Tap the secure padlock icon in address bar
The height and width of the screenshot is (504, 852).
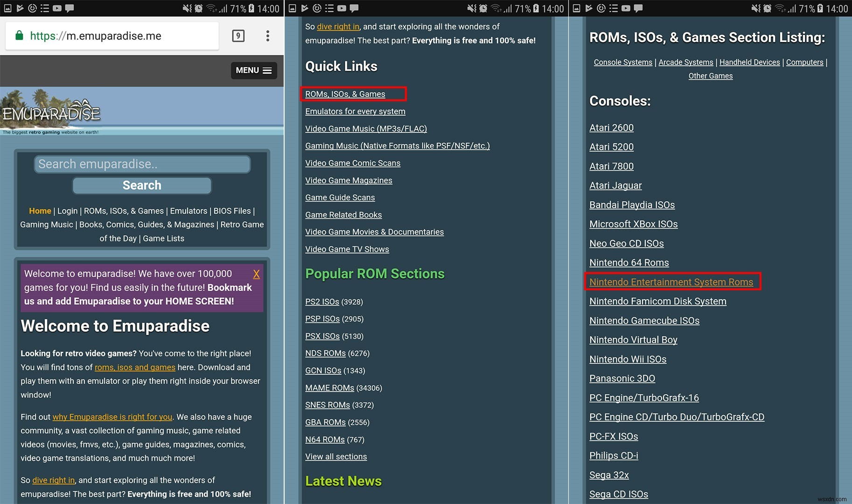click(19, 36)
